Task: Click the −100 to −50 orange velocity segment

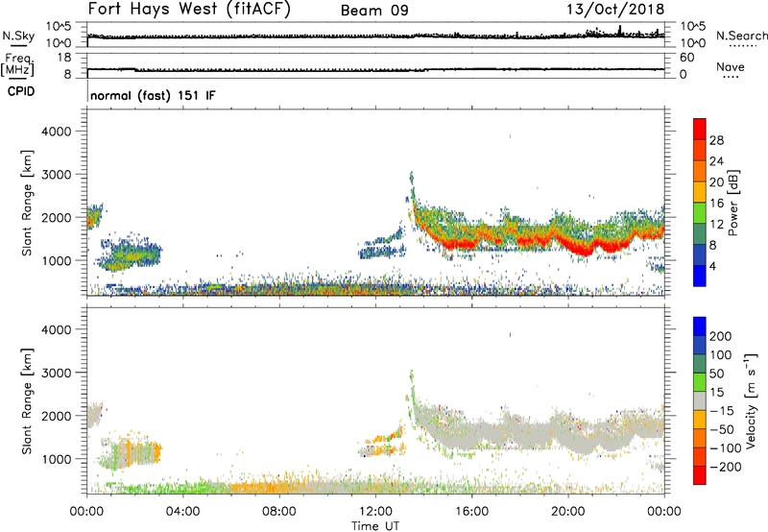Action: click(700, 439)
